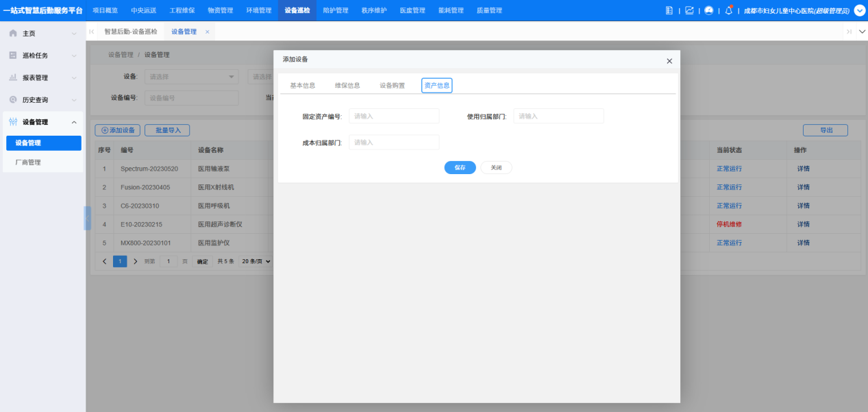
Task: Switch to the 设备购置 tab
Action: [393, 86]
